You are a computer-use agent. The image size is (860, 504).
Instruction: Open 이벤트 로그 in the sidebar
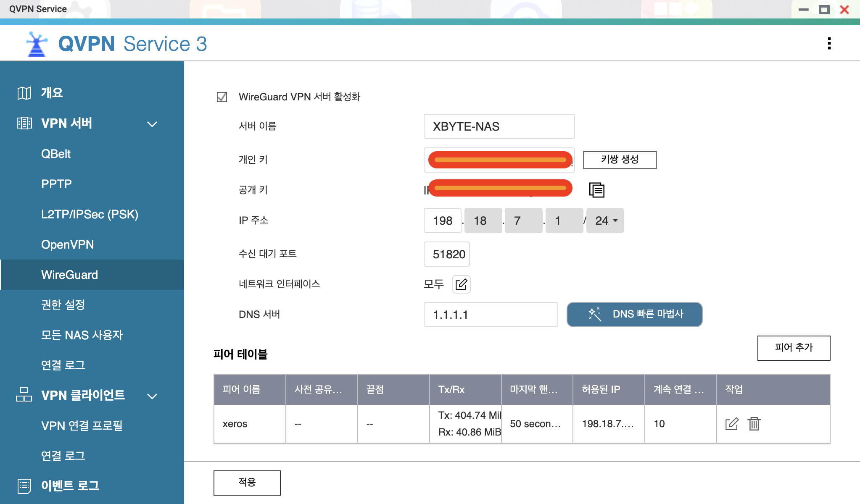[x=92, y=486]
